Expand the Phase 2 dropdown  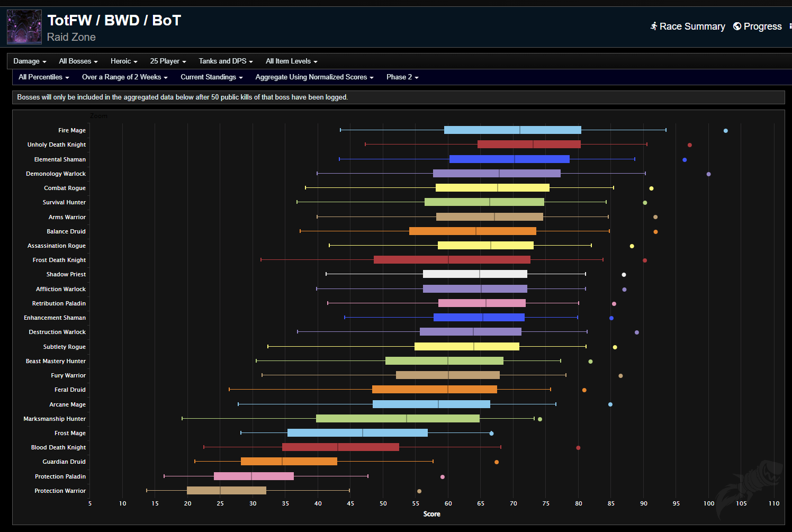tap(402, 77)
